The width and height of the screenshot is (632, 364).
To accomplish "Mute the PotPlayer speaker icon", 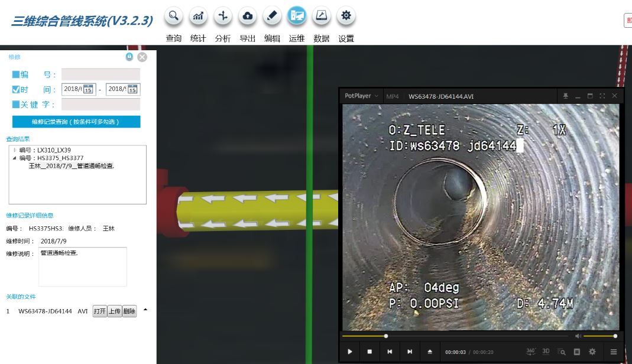I will pyautogui.click(x=578, y=336).
